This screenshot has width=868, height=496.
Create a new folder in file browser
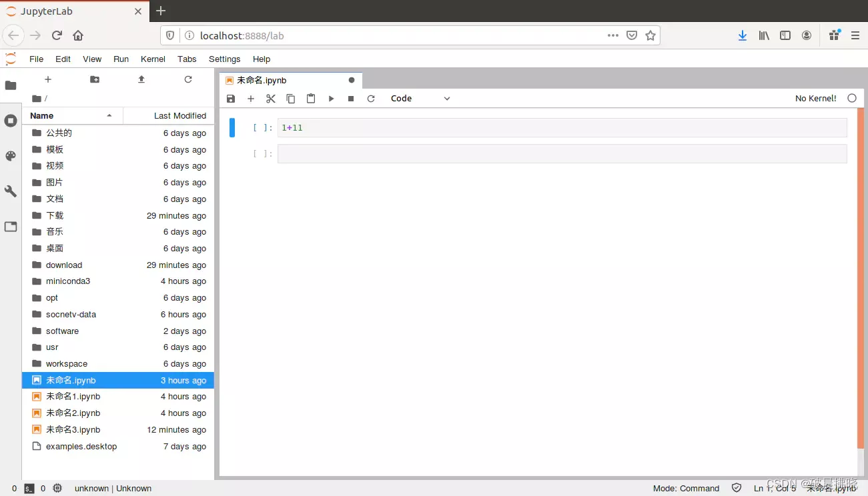(94, 79)
